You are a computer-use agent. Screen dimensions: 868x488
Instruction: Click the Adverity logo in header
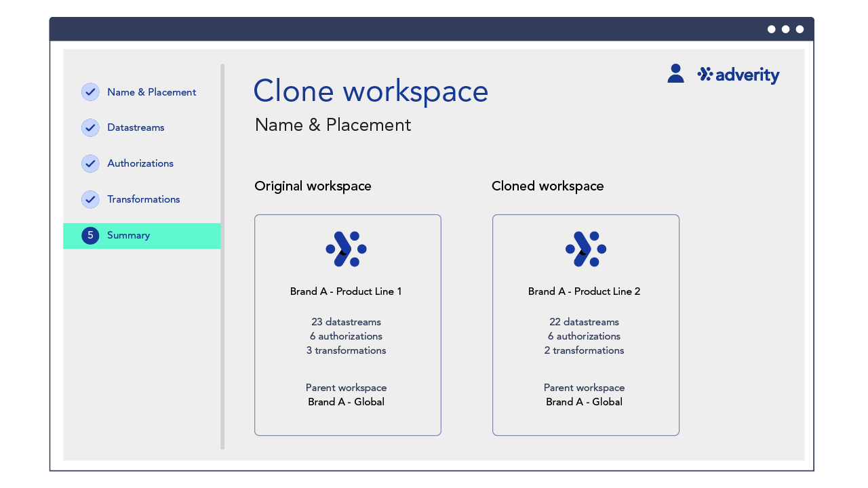[738, 75]
